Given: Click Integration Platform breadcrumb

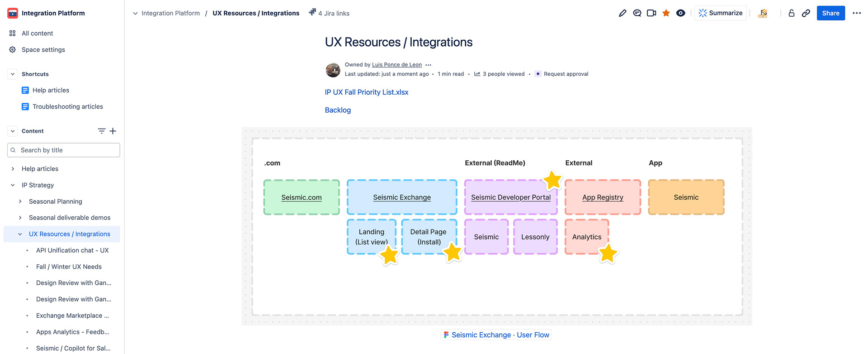Looking at the screenshot, I should tap(170, 13).
